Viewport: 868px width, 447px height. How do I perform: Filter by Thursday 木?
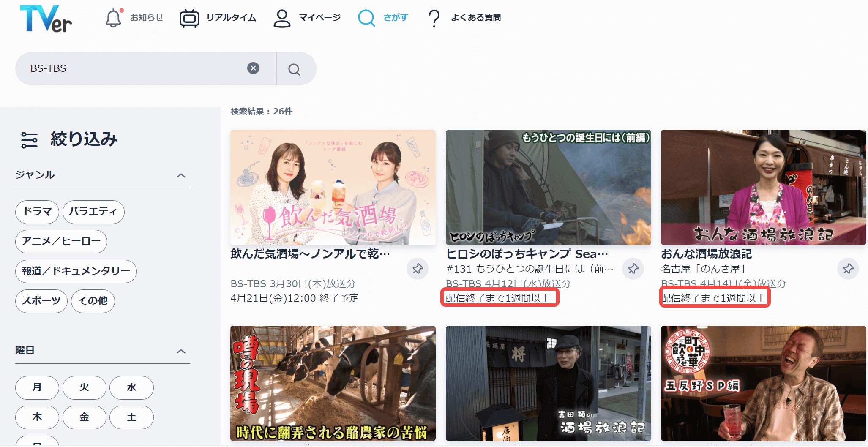tap(37, 417)
